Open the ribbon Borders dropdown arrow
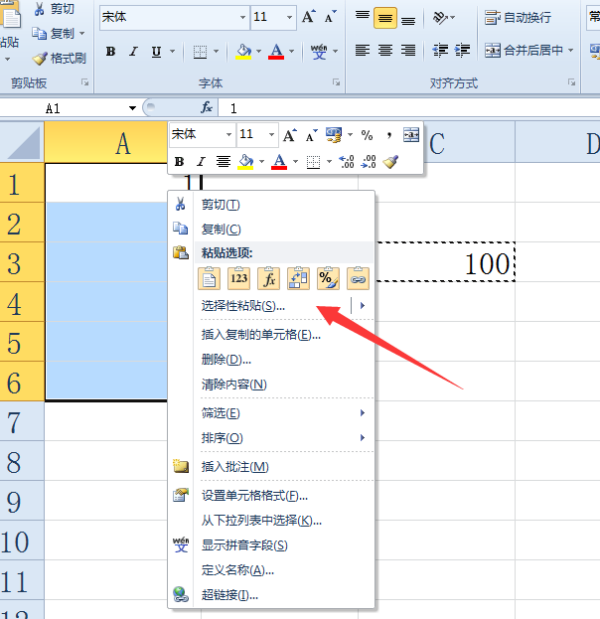The height and width of the screenshot is (619, 600). pyautogui.click(x=216, y=51)
